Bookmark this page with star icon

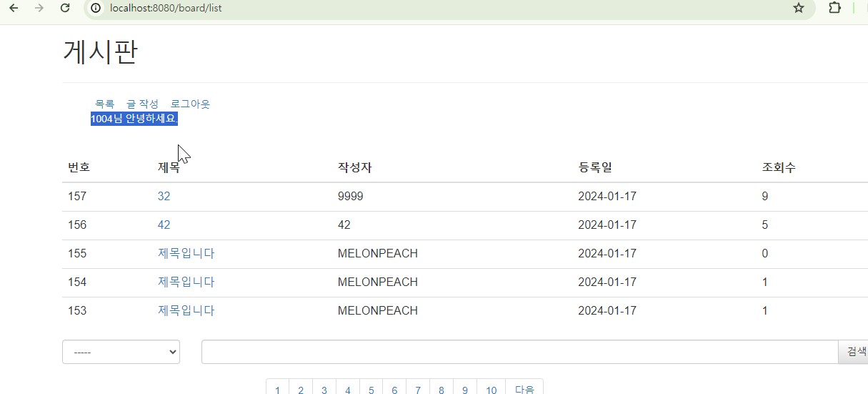coord(799,9)
